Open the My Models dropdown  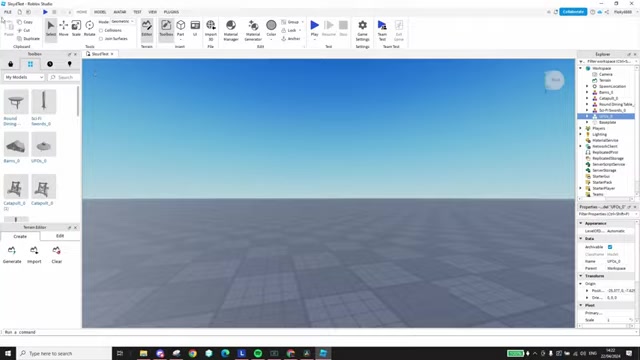pos(24,77)
